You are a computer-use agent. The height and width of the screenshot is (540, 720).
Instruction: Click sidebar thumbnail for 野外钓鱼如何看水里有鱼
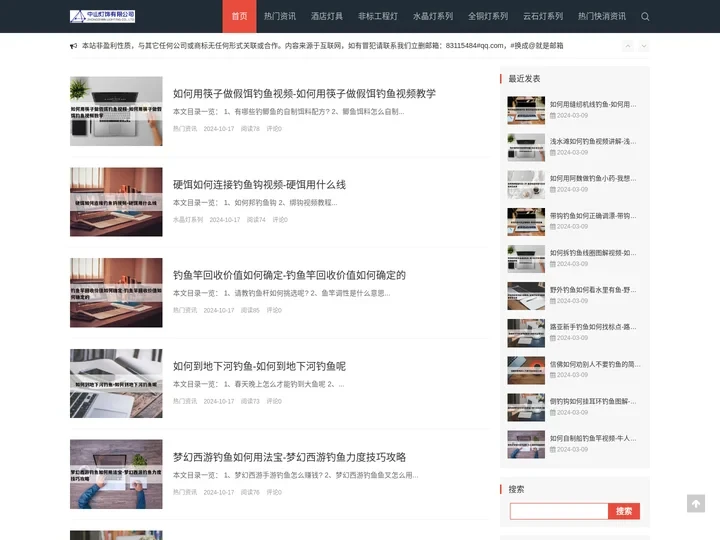coord(526,296)
